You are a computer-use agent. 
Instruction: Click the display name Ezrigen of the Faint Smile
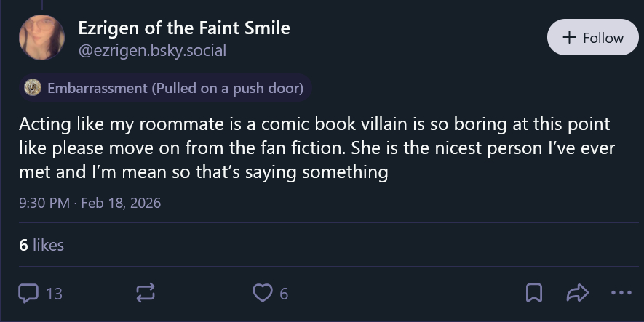(x=183, y=28)
